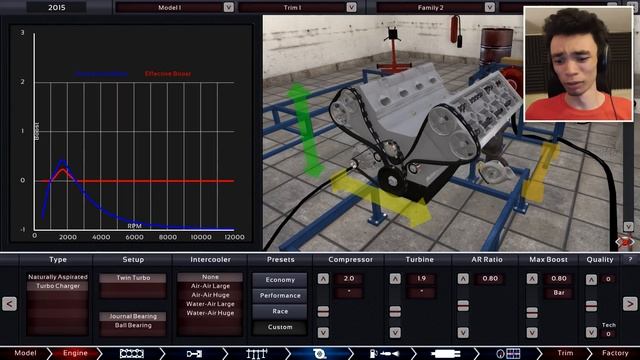Choose Water-Air Large intercooler
The width and height of the screenshot is (640, 360).
pos(210,304)
